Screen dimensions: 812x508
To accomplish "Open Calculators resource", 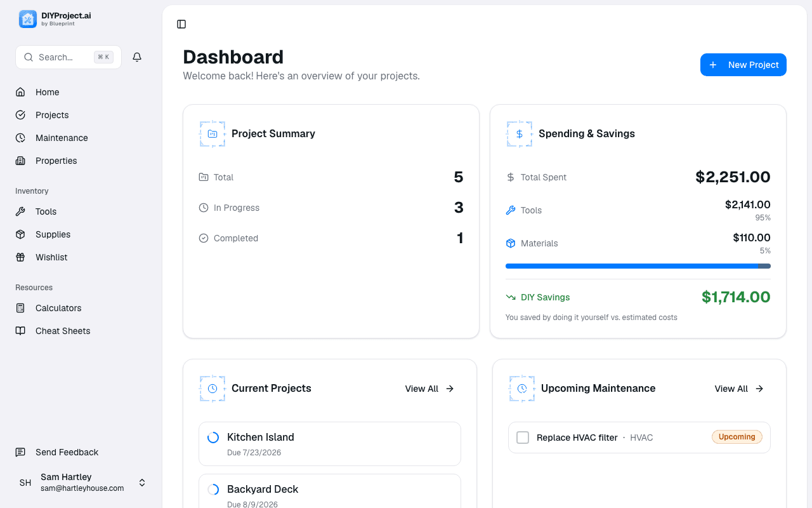I will tap(81, 308).
